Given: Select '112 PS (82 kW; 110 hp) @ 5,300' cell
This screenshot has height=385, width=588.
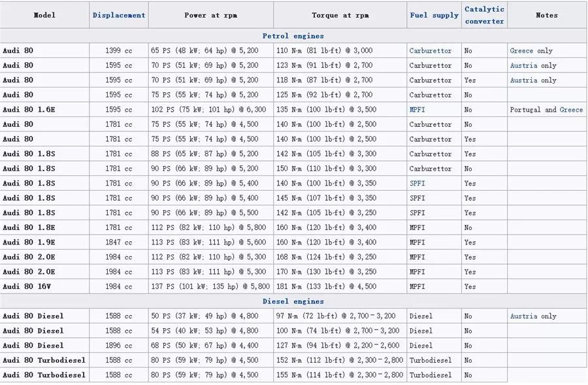Looking at the screenshot, I should (211, 257).
